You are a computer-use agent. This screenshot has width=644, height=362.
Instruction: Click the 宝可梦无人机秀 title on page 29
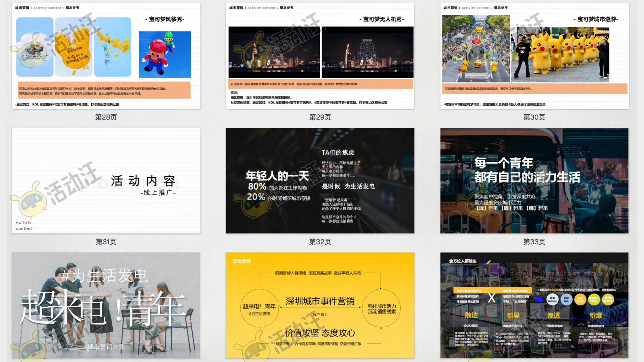coord(382,19)
